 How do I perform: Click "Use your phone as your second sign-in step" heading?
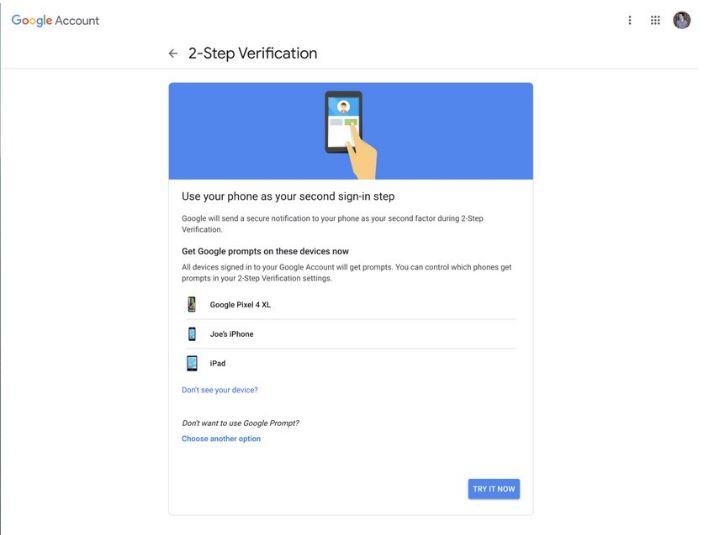[288, 197]
